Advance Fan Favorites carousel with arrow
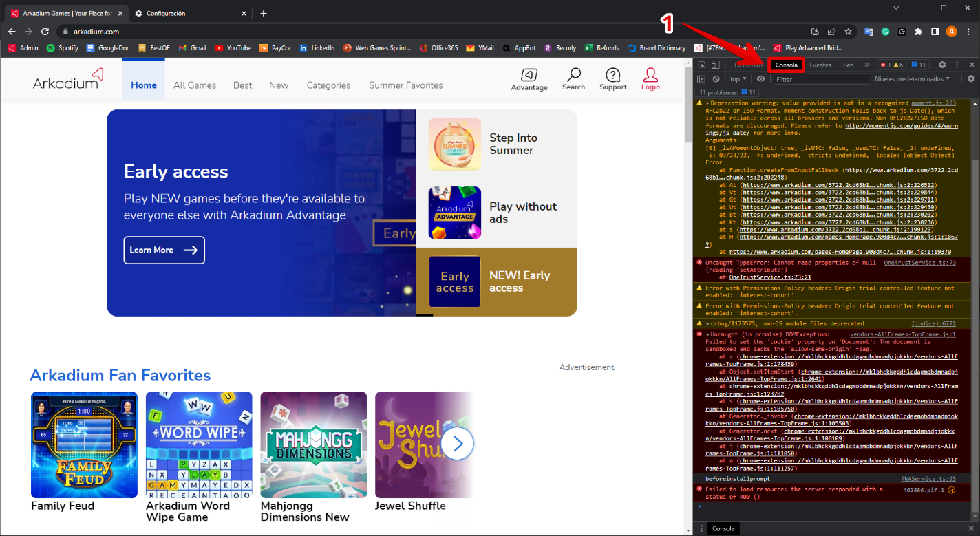This screenshot has width=980, height=536. [x=458, y=444]
